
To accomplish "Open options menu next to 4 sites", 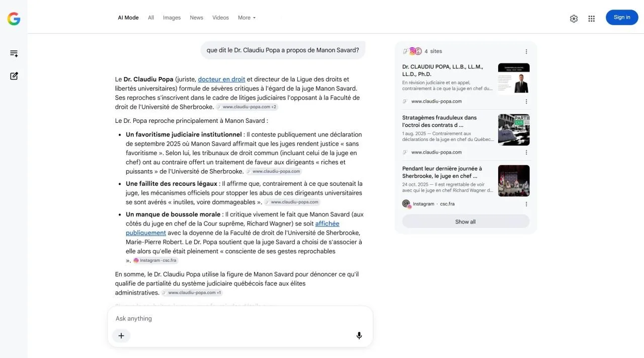I will 526,51.
